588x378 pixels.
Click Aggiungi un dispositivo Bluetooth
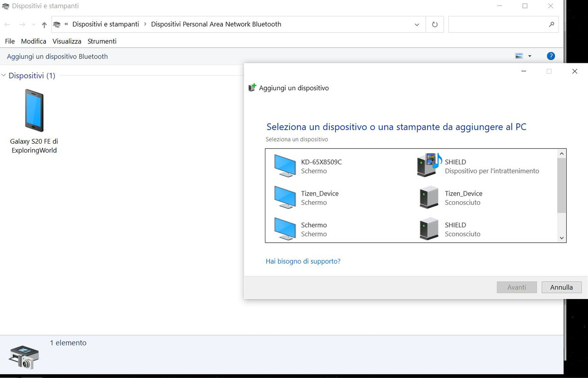pyautogui.click(x=57, y=56)
